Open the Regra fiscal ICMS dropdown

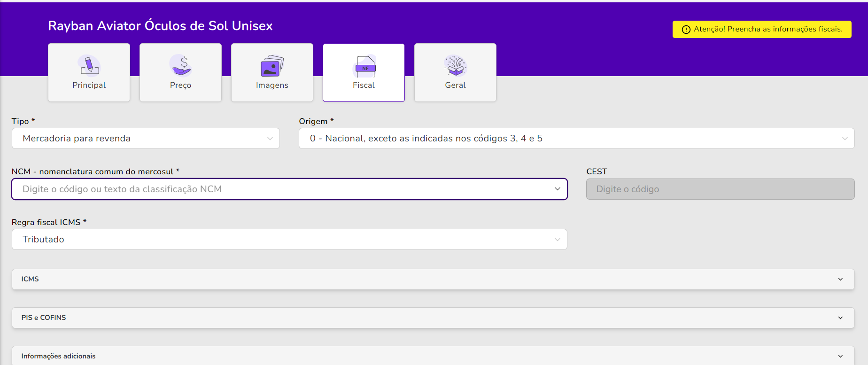point(289,240)
